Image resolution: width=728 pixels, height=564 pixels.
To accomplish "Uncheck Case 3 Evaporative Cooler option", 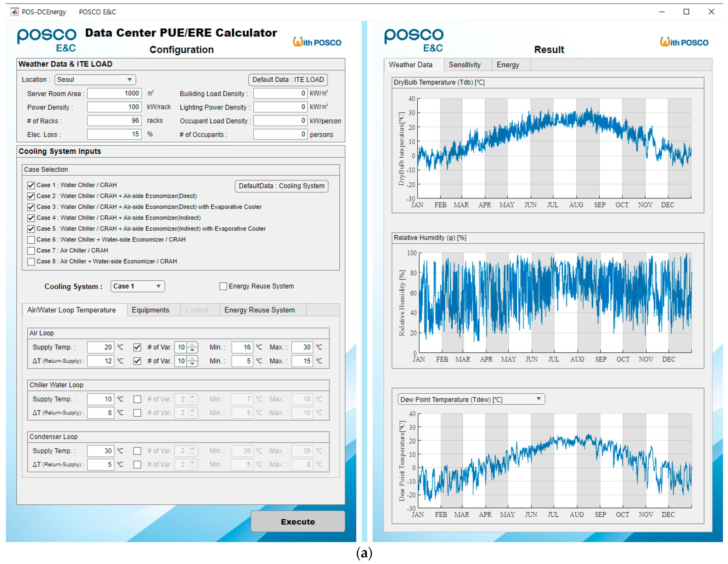I will coord(31,207).
